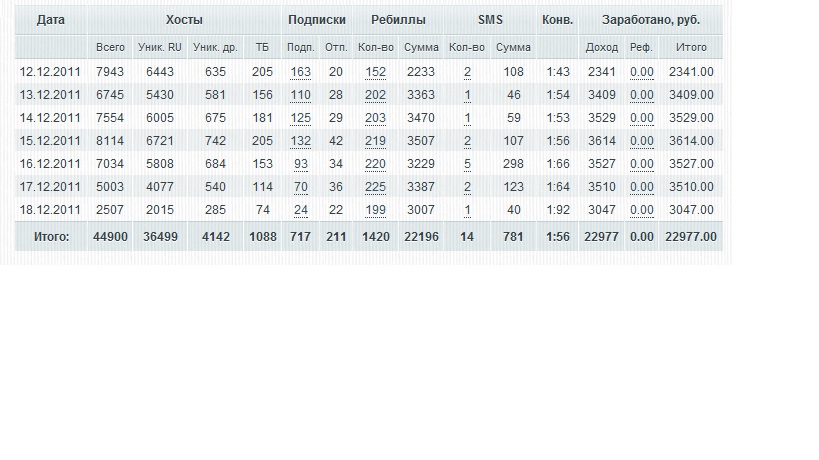Open the 110 subscriptions link for 13.12.2011
Screen dimensions: 819x460
300,95
